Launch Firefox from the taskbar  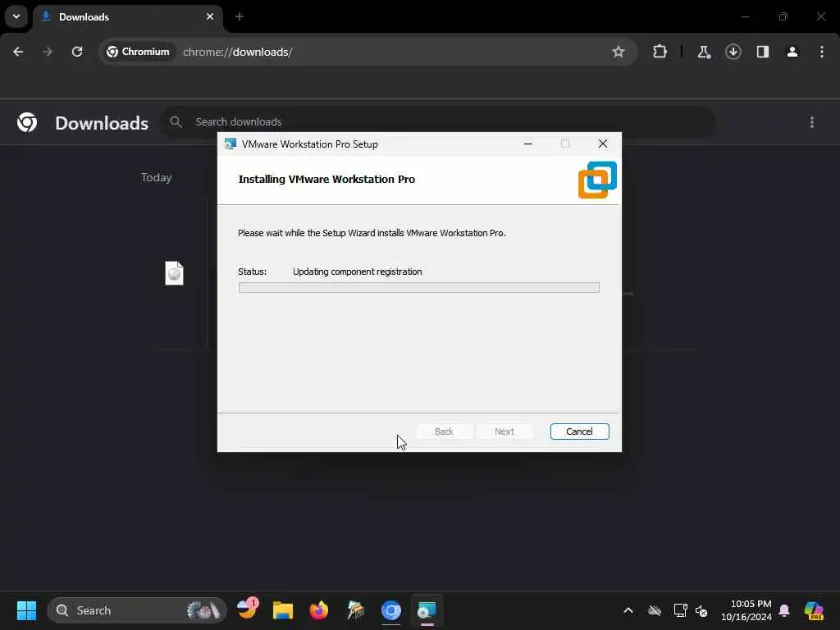319,610
